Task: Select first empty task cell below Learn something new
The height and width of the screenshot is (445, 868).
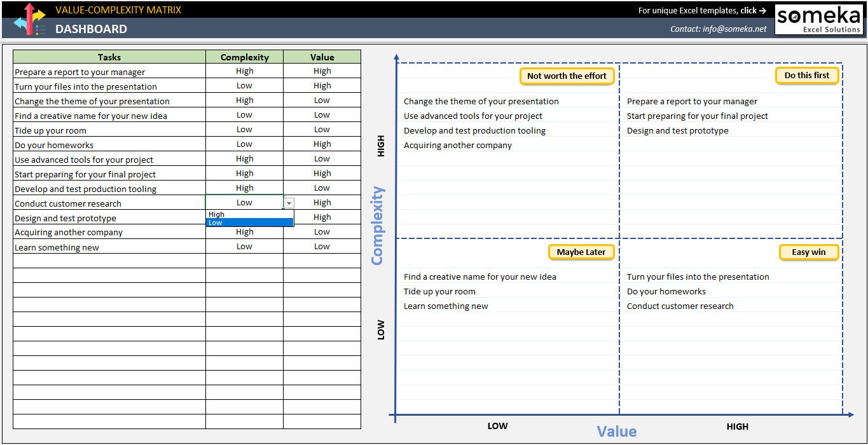Action: click(x=109, y=261)
